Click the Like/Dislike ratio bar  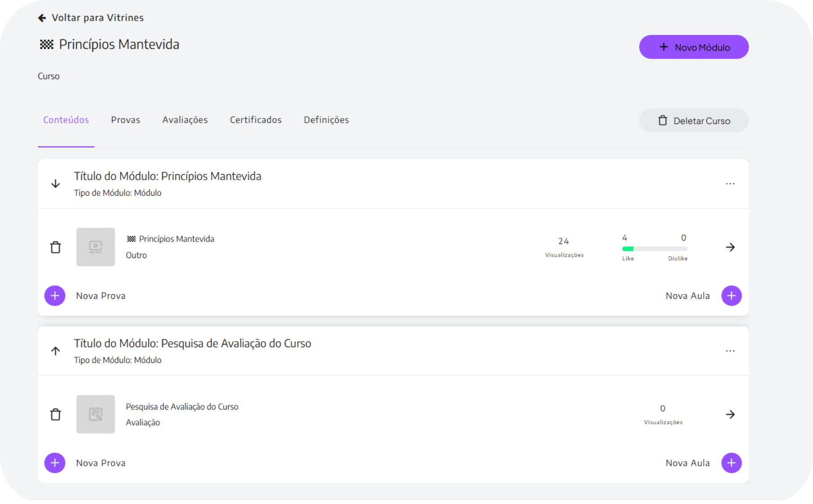pos(654,249)
